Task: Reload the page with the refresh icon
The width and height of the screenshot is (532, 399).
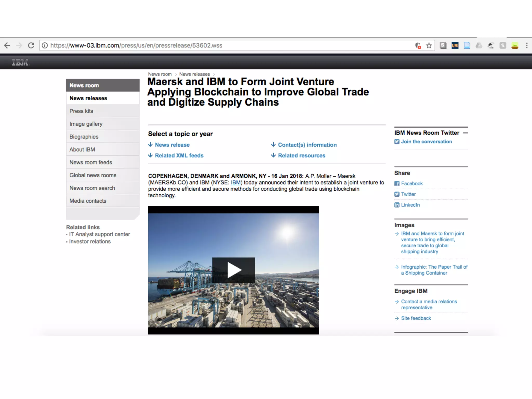Action: tap(31, 45)
